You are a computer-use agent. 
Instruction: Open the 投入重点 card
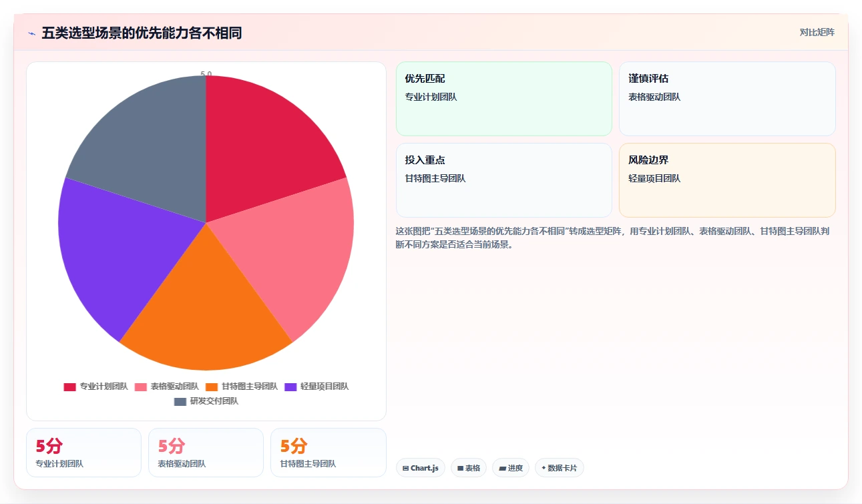(504, 180)
